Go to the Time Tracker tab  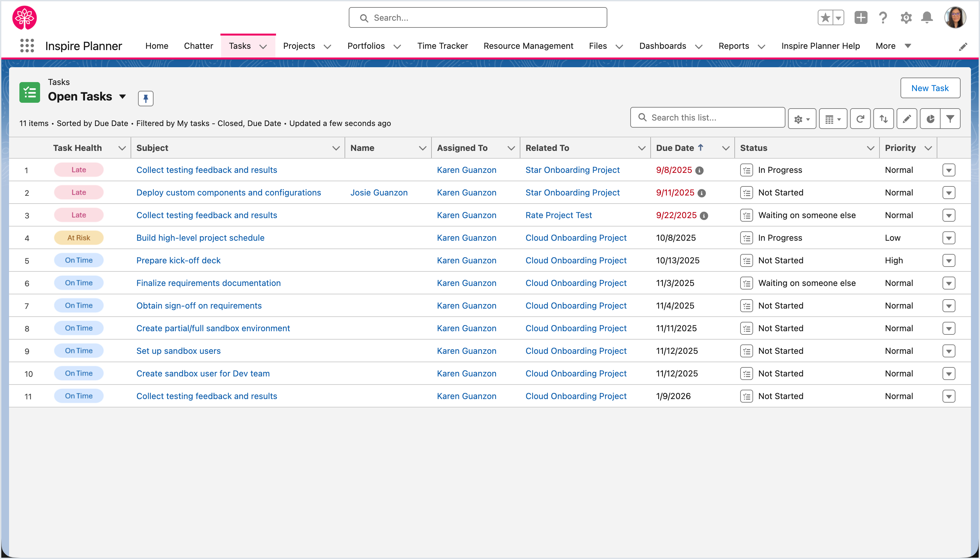[x=442, y=46]
